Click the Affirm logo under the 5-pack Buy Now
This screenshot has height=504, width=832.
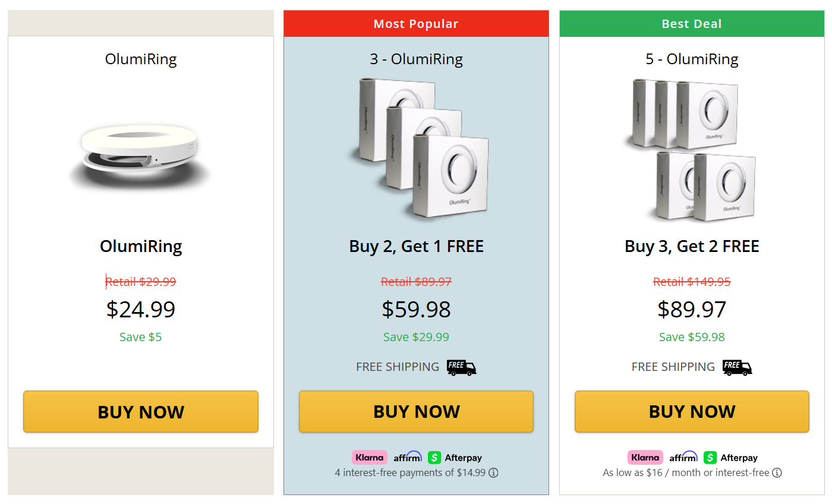click(683, 457)
